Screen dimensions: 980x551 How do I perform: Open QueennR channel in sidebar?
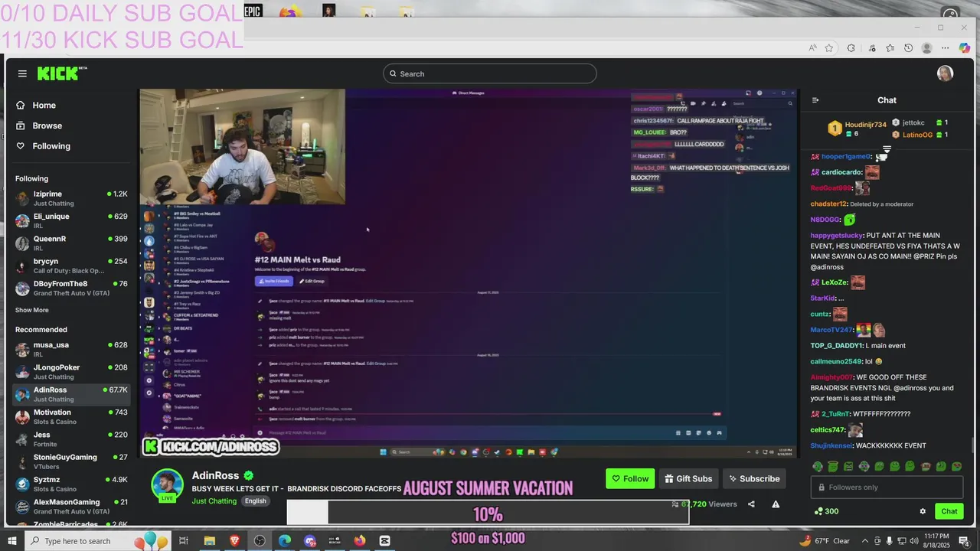pos(71,243)
